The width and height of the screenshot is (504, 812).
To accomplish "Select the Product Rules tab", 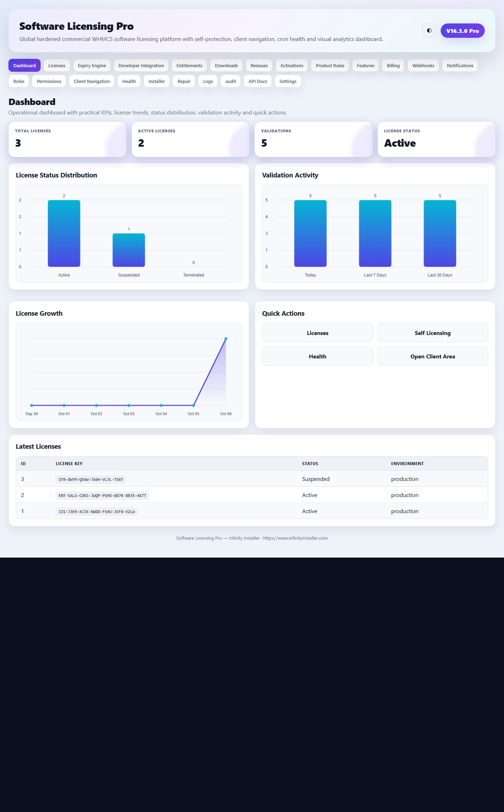I will [x=330, y=65].
